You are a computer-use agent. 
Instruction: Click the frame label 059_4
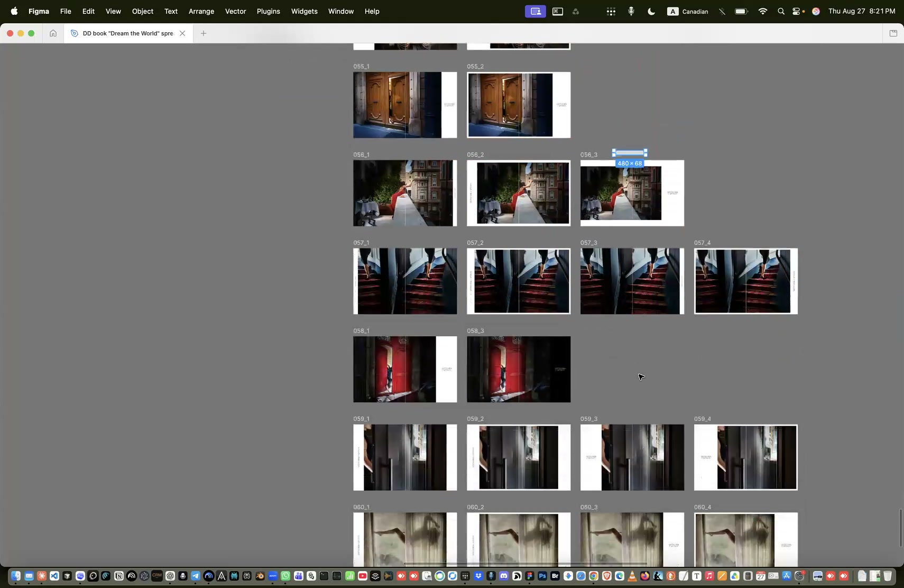(x=703, y=419)
